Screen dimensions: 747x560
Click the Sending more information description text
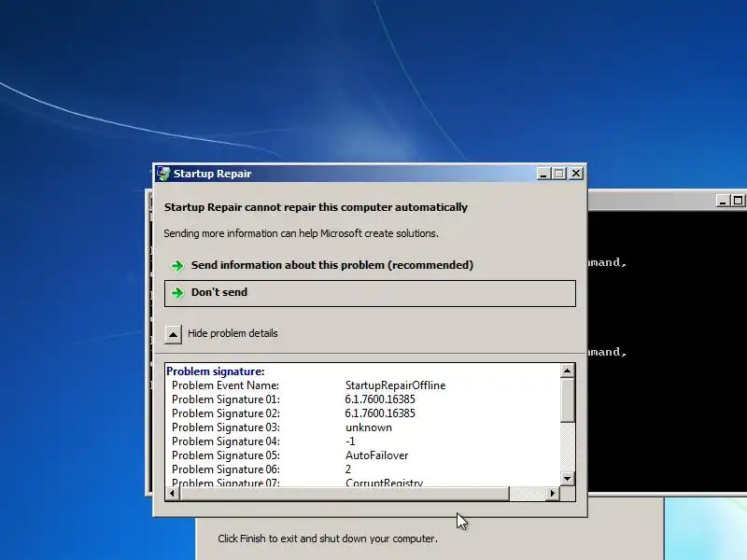tap(301, 233)
